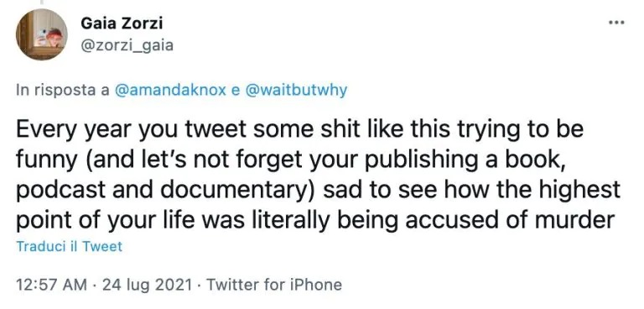The image size is (644, 309).
Task: Visit the @zorzi_gaia handle link
Action: coord(127,45)
